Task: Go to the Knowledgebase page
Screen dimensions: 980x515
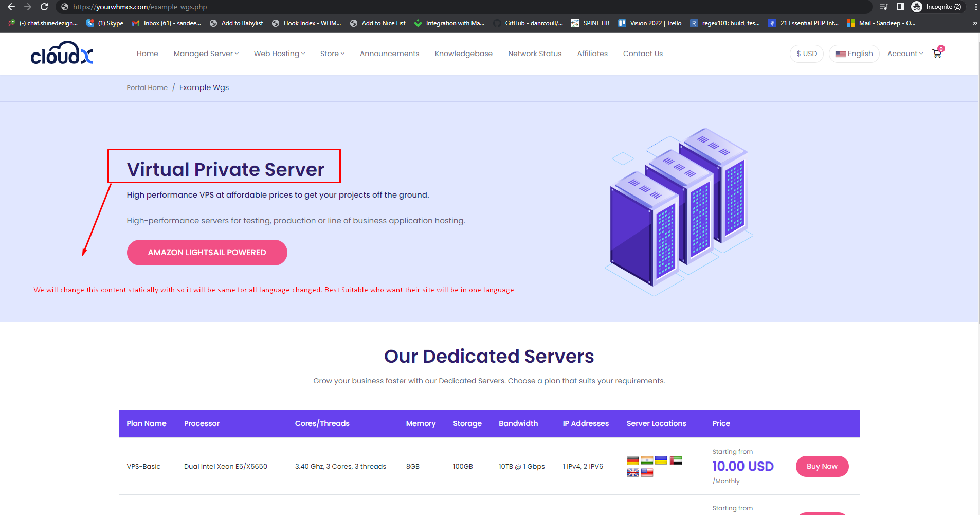Action: click(463, 54)
